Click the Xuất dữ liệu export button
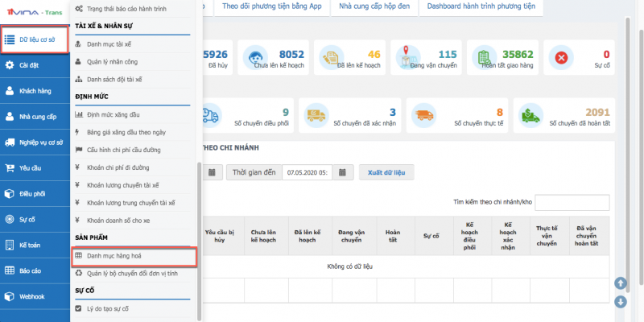 (386, 172)
